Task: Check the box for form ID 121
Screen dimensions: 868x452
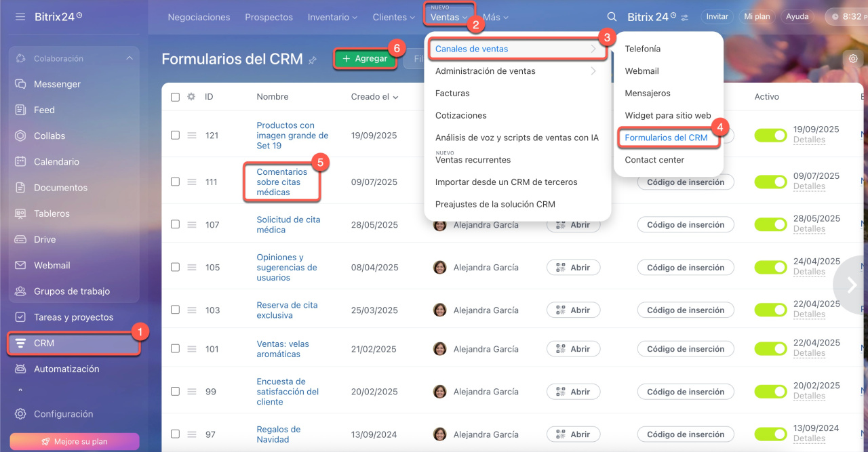Action: (175, 136)
